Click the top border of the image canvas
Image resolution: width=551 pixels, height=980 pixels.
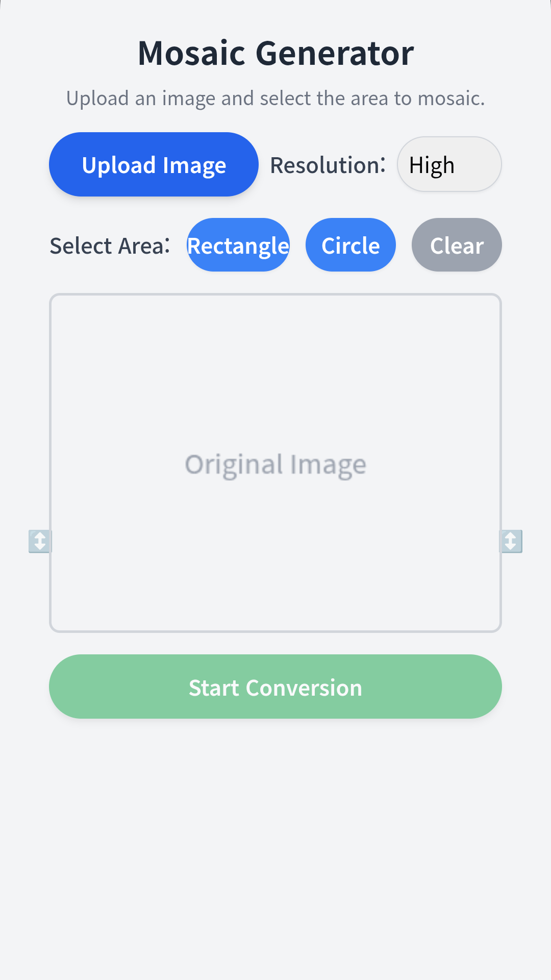pyautogui.click(x=275, y=295)
